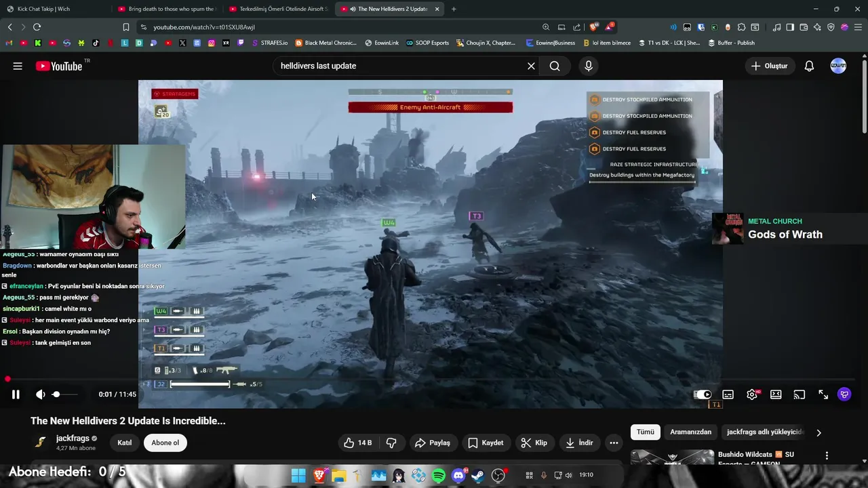Expand more filter chips with right chevron
The width and height of the screenshot is (868, 488).
pyautogui.click(x=818, y=432)
